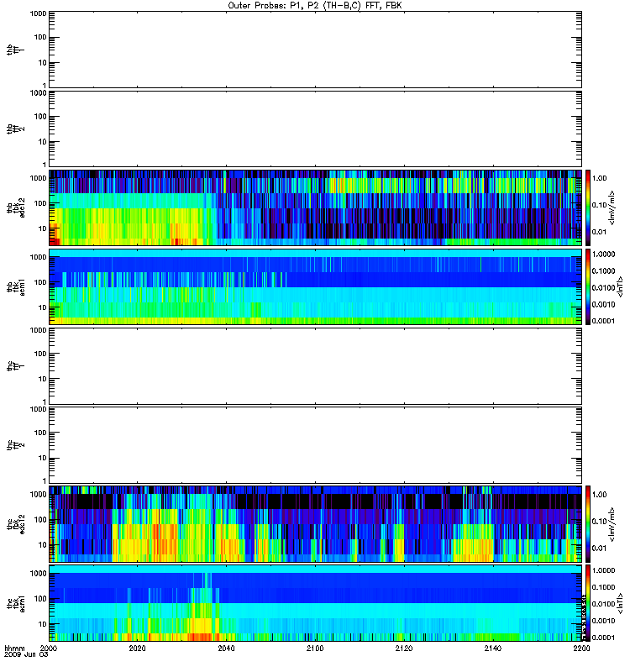Click the 100 y-tick of thb fbk scm1 panel
Viewport: 630px width, 672px height.
pyautogui.click(x=40, y=282)
